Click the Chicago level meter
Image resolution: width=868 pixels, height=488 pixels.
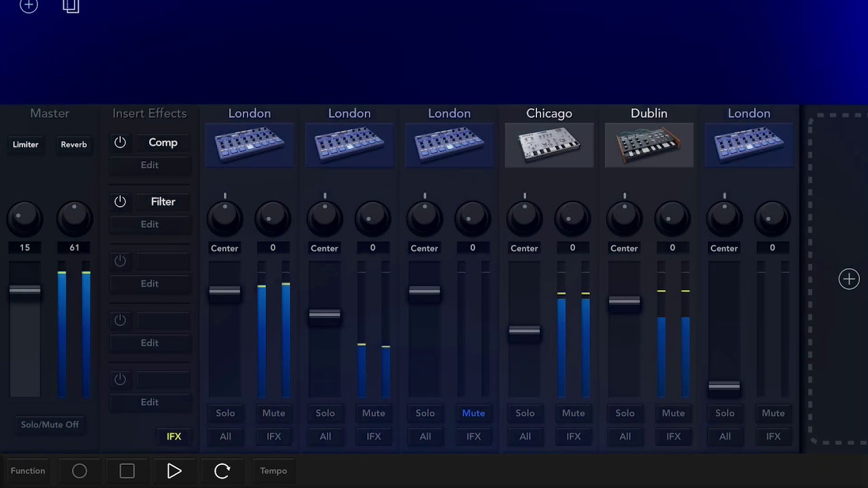click(x=573, y=330)
